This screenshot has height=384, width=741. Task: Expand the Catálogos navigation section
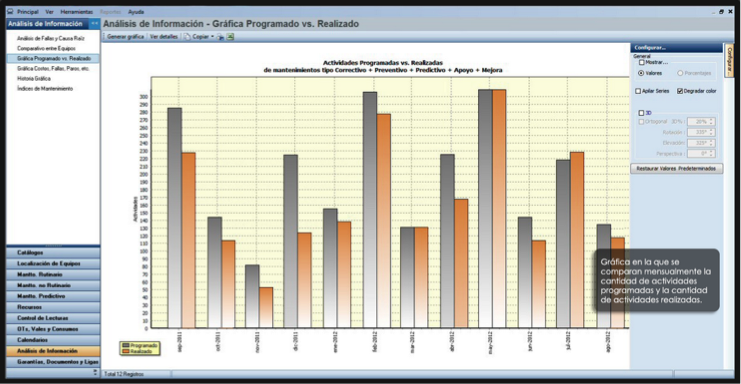click(x=53, y=253)
